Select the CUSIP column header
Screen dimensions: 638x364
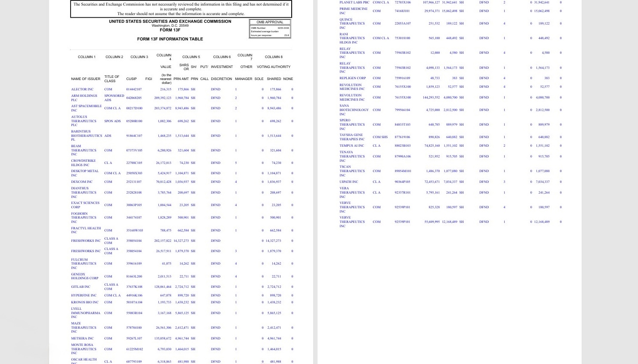coord(131,79)
